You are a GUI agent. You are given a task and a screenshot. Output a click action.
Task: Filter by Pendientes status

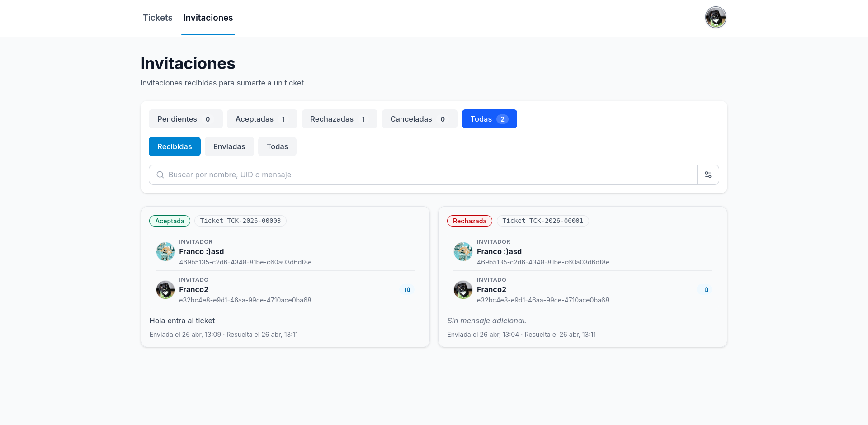pyautogui.click(x=185, y=119)
